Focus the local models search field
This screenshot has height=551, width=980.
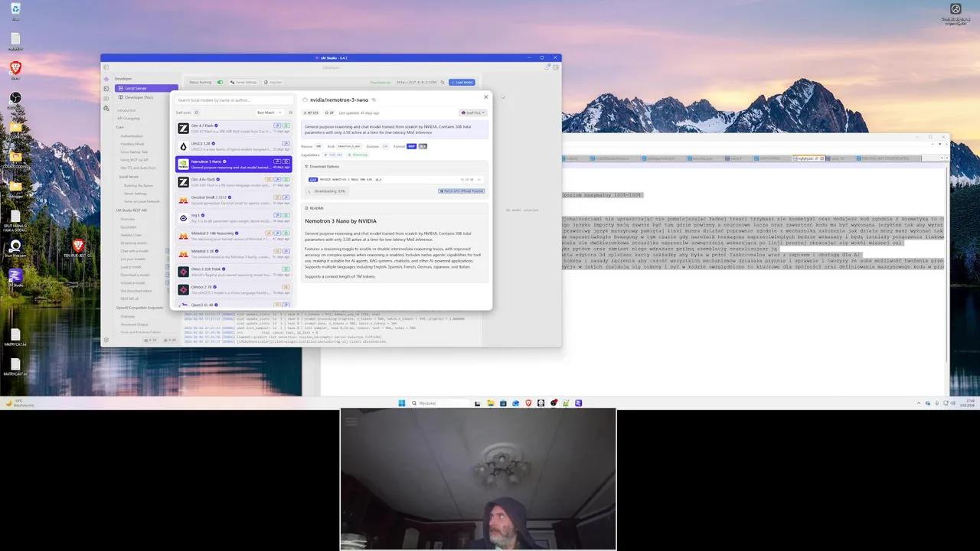pos(234,100)
